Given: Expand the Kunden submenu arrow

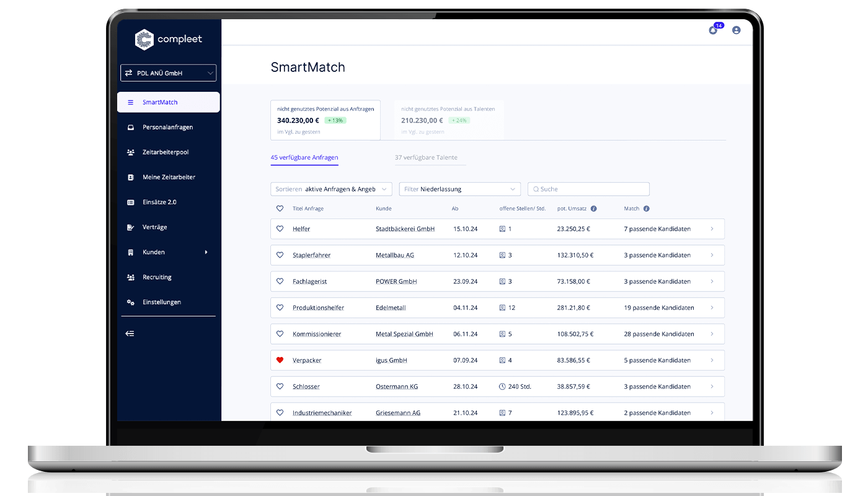Looking at the screenshot, I should pyautogui.click(x=206, y=252).
